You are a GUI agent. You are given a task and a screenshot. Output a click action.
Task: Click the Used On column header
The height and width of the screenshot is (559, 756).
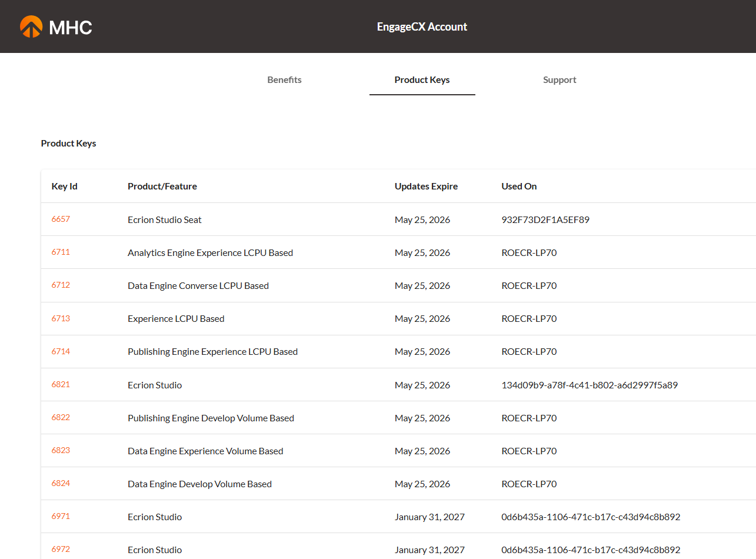tap(519, 187)
